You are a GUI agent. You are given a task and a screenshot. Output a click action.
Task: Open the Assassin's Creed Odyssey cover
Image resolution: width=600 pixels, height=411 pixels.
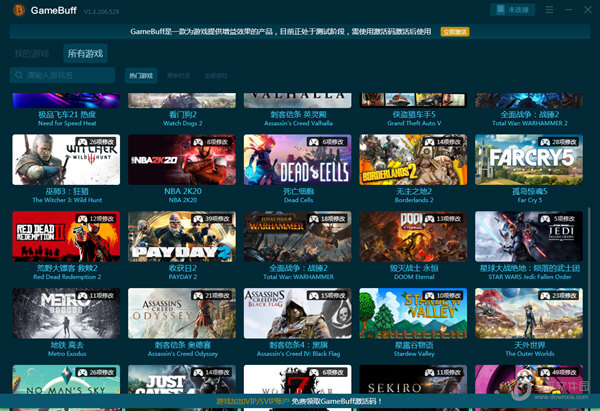[182, 313]
